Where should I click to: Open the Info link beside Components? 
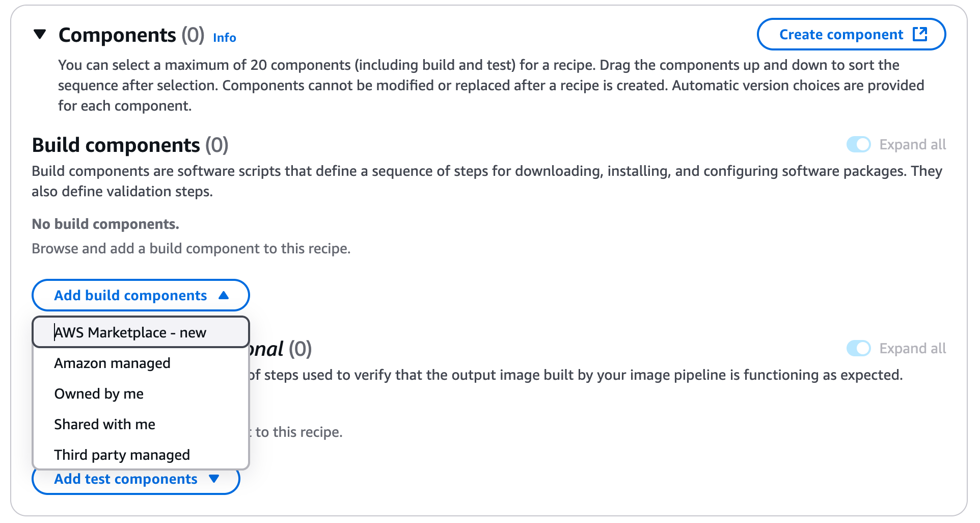224,38
